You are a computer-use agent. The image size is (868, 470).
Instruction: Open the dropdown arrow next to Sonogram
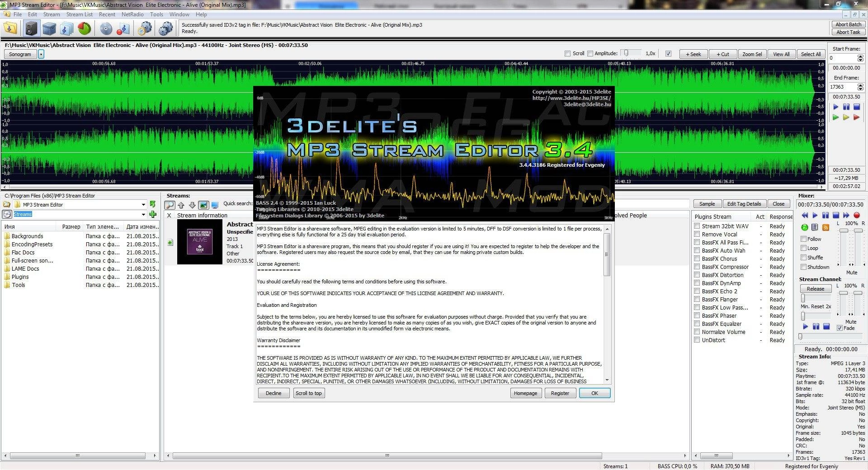click(x=41, y=54)
